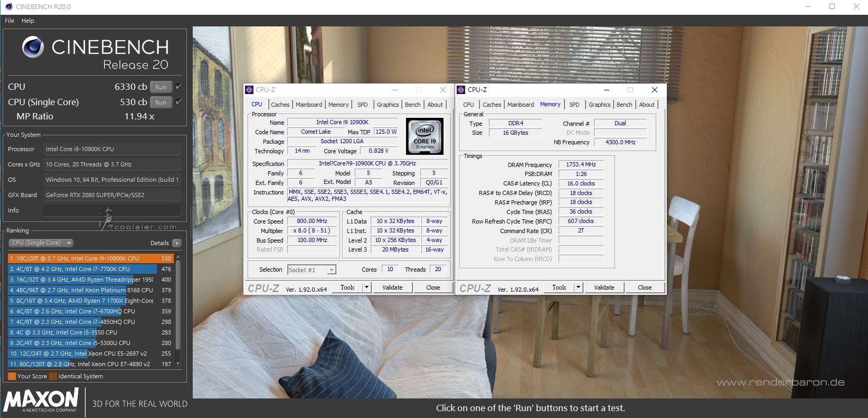The height and width of the screenshot is (418, 868).
Task: Expand Tools dropdown arrow in left CPU-Z
Action: coord(366,287)
